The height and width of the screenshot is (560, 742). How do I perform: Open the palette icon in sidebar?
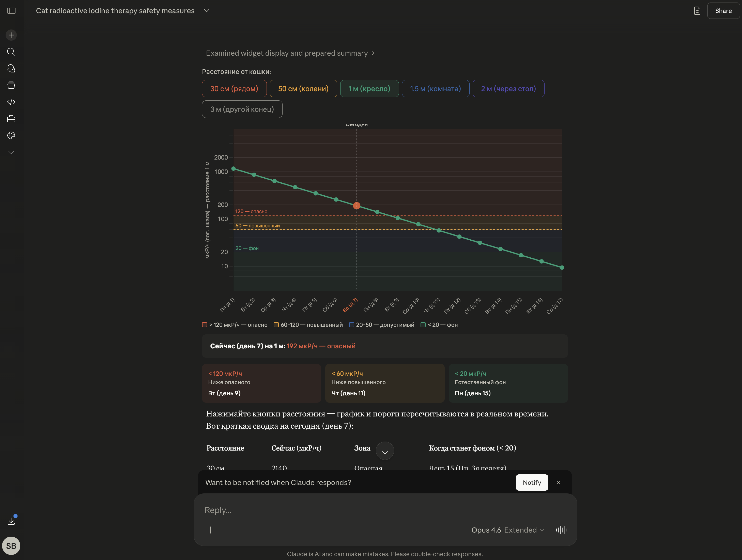coord(11,135)
